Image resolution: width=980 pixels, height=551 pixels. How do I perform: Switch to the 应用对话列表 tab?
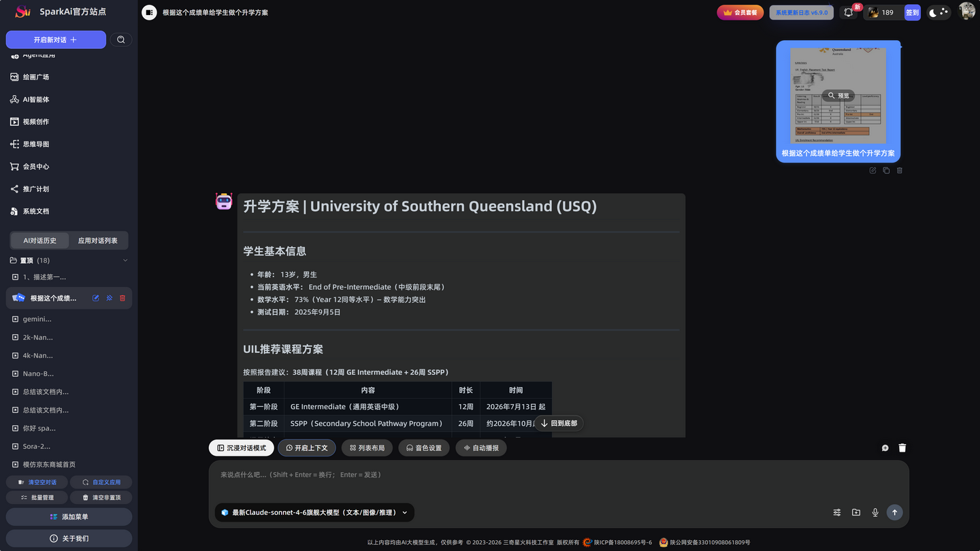point(98,241)
